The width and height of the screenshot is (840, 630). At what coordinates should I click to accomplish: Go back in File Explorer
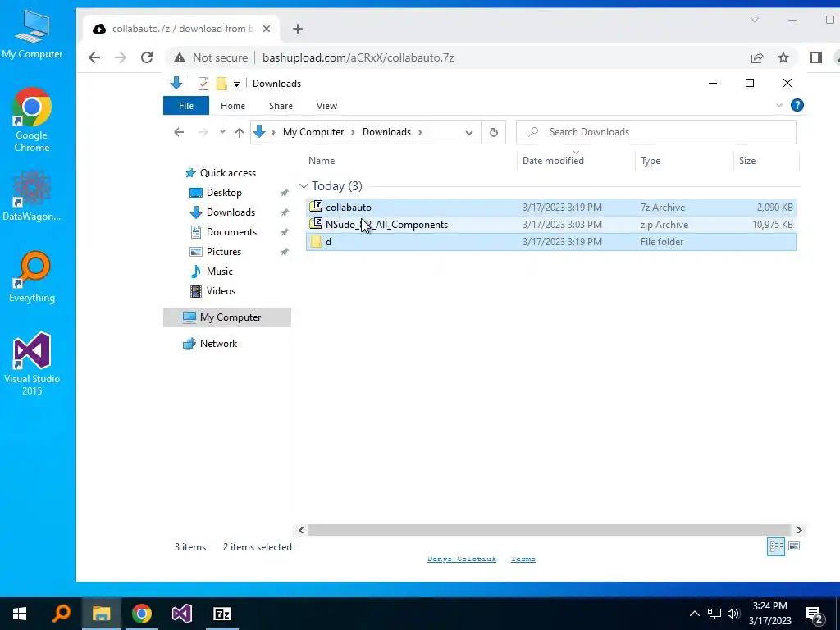point(179,132)
